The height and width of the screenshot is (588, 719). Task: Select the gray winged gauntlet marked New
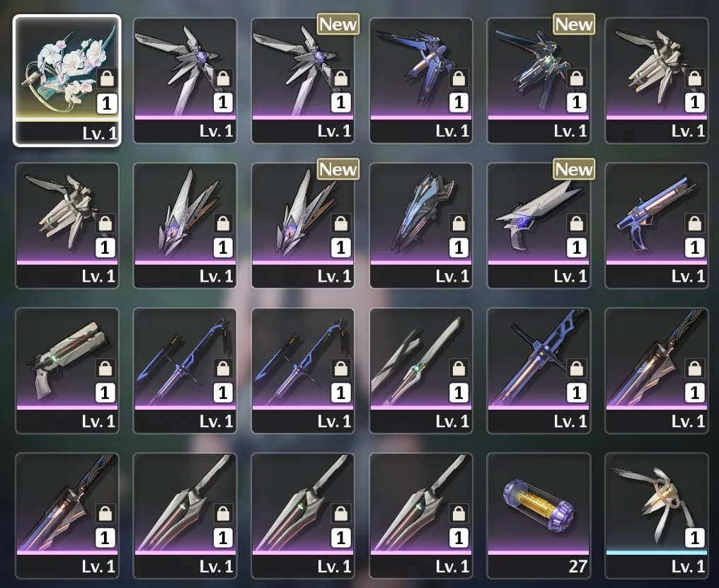[x=303, y=81]
